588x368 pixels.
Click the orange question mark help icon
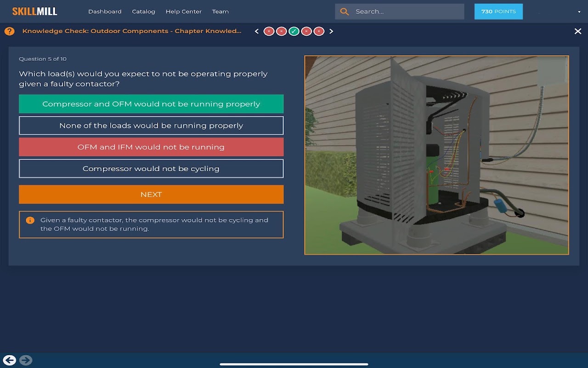pos(9,31)
